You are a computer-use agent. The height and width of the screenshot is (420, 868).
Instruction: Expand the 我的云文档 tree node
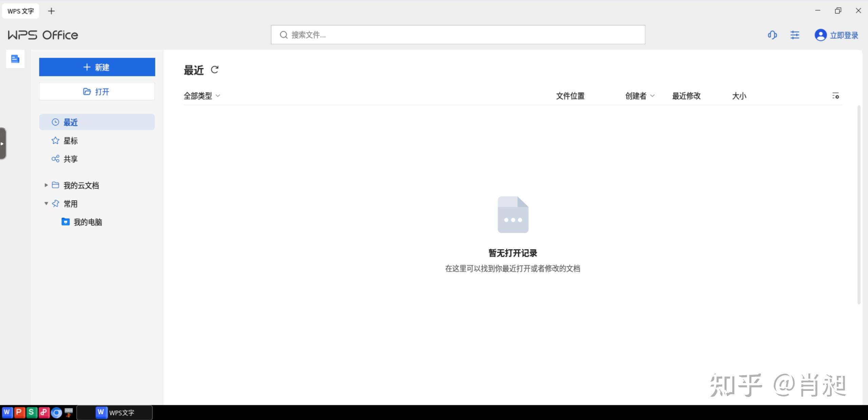(x=46, y=185)
